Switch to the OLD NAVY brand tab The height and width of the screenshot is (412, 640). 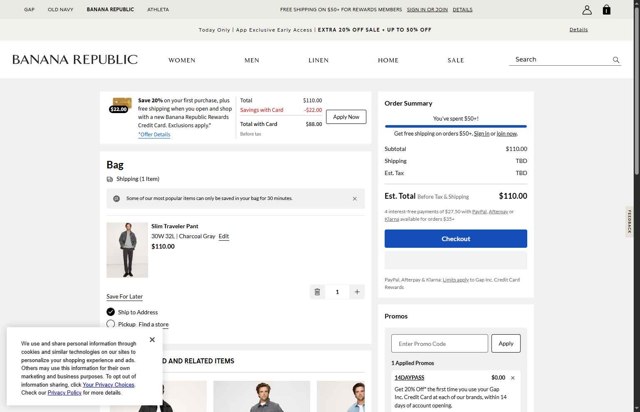tap(60, 9)
